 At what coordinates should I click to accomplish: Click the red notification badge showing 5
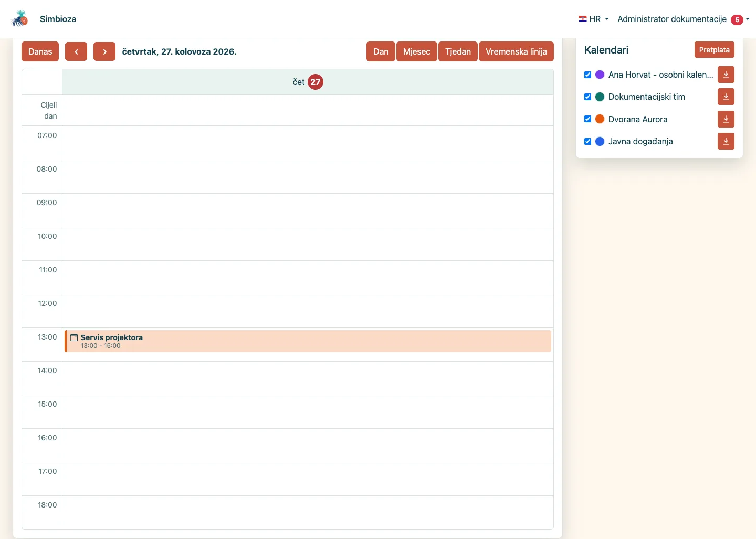(x=737, y=19)
